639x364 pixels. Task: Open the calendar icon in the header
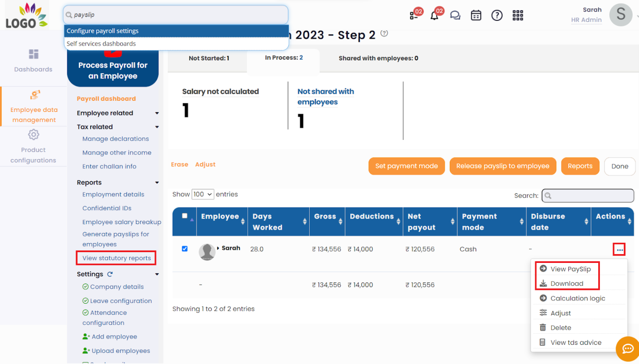click(x=476, y=15)
